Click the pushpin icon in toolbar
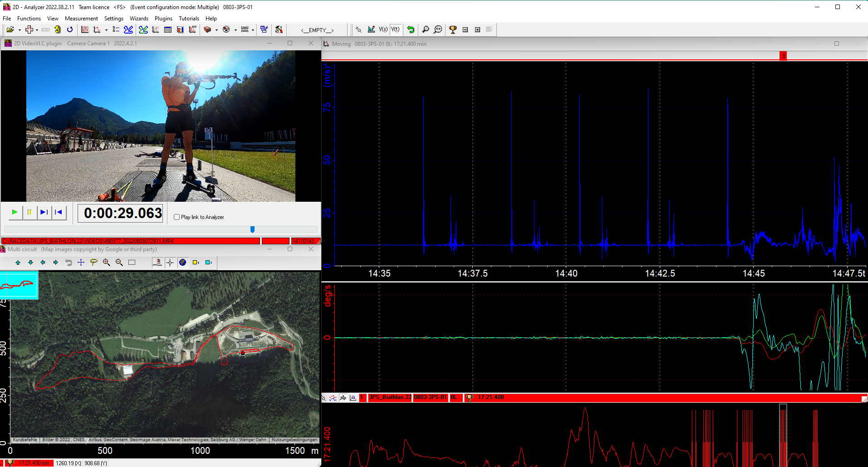 coord(358,29)
